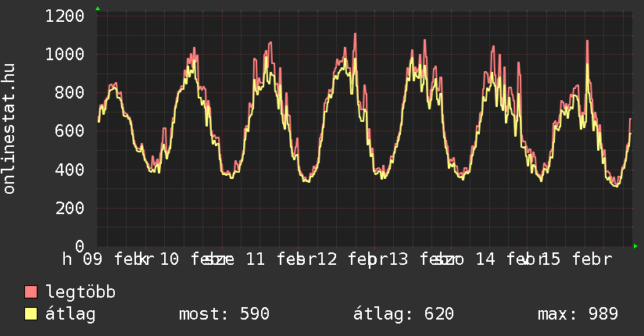Select the átlag legend label beside yellow swatch
This screenshot has width=644, height=336.
point(70,314)
